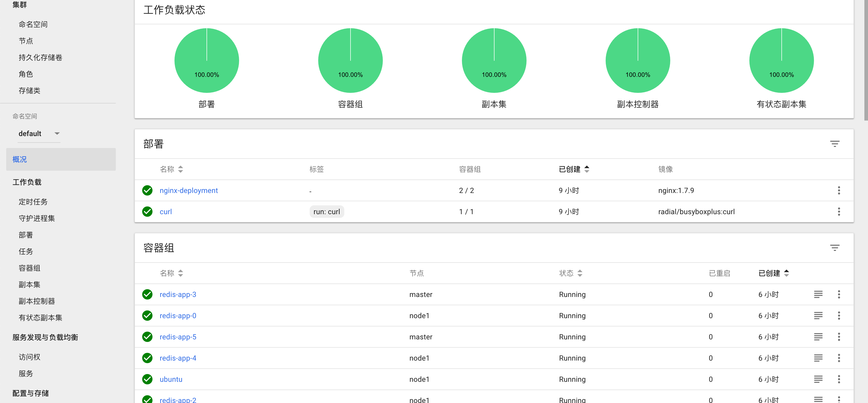The width and height of the screenshot is (868, 403).
Task: Open 访问权 in the sidebar
Action: [29, 357]
